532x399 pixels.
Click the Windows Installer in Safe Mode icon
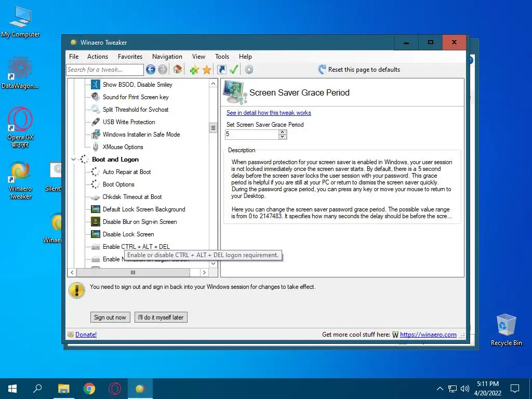96,135
